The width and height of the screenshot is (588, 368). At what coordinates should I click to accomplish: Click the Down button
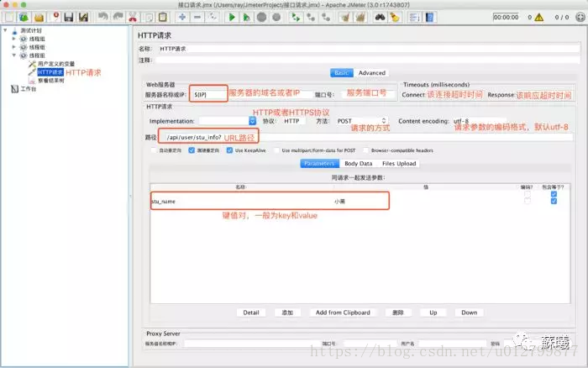(469, 313)
